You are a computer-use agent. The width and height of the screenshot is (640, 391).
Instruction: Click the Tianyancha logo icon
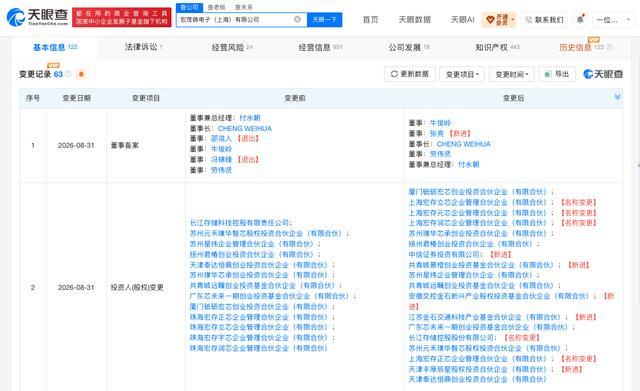16,17
